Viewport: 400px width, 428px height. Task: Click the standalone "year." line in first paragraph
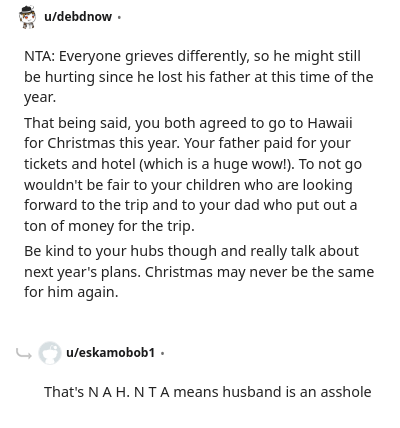click(x=40, y=98)
